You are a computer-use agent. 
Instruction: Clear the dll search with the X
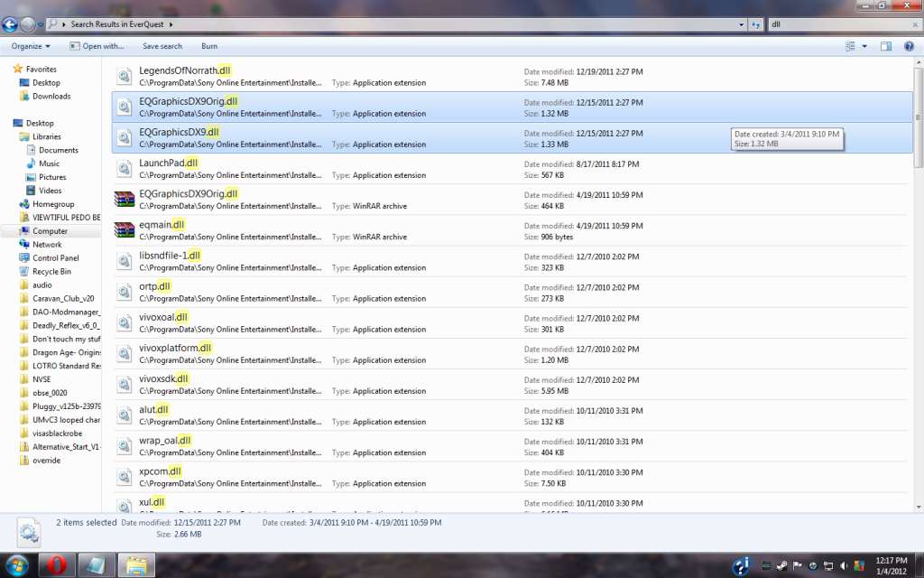[915, 24]
